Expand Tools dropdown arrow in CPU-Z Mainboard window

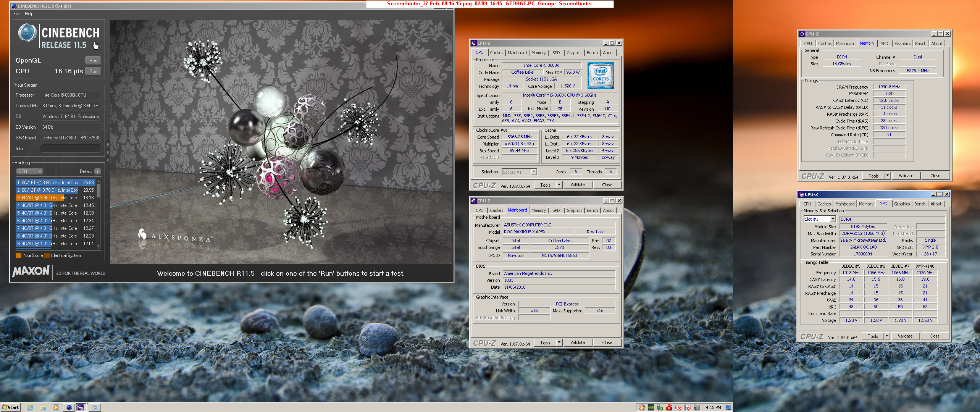(559, 343)
